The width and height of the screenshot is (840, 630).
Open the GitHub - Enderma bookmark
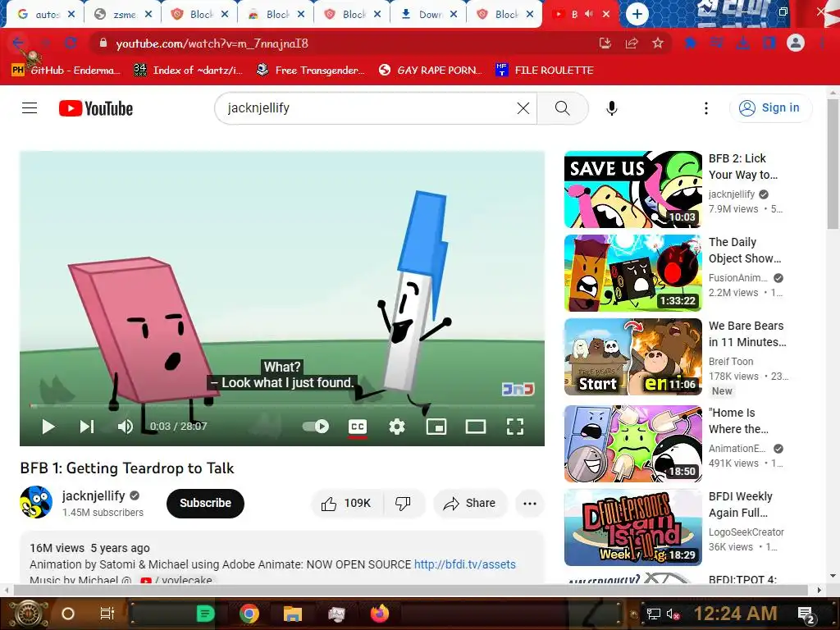pyautogui.click(x=66, y=71)
